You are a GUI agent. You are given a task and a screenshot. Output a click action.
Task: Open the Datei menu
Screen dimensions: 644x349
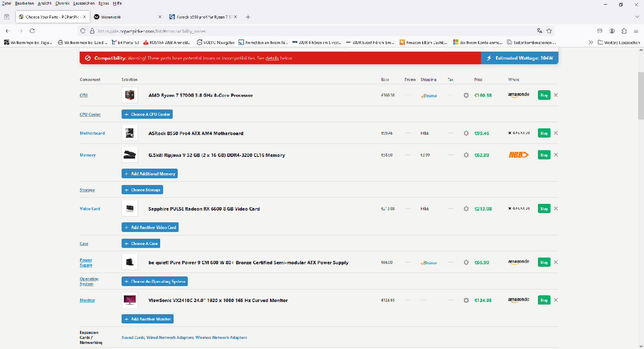coord(7,3)
